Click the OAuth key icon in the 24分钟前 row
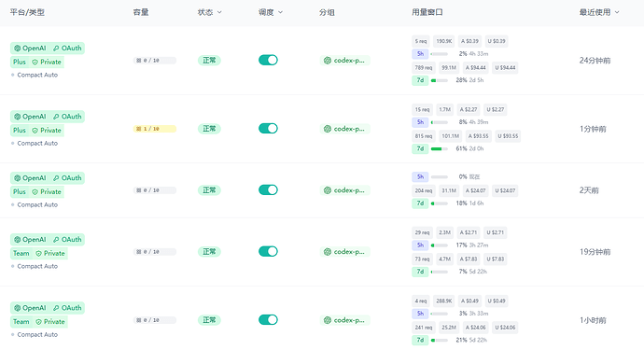 (x=56, y=48)
